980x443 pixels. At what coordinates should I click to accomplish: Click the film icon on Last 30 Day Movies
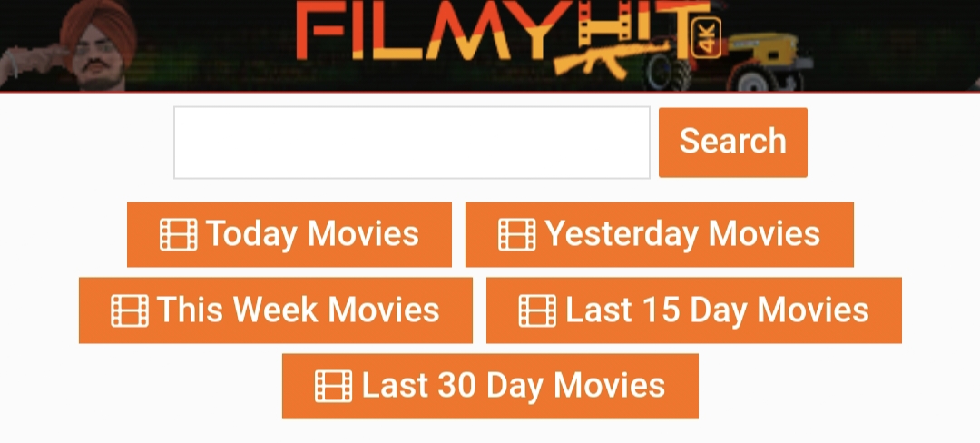[334, 386]
